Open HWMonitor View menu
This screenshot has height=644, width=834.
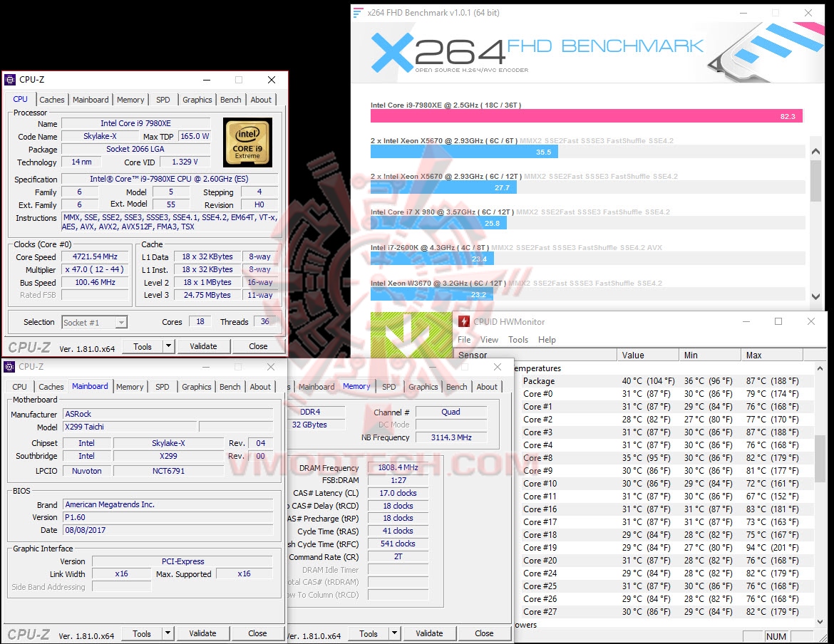coord(489,340)
